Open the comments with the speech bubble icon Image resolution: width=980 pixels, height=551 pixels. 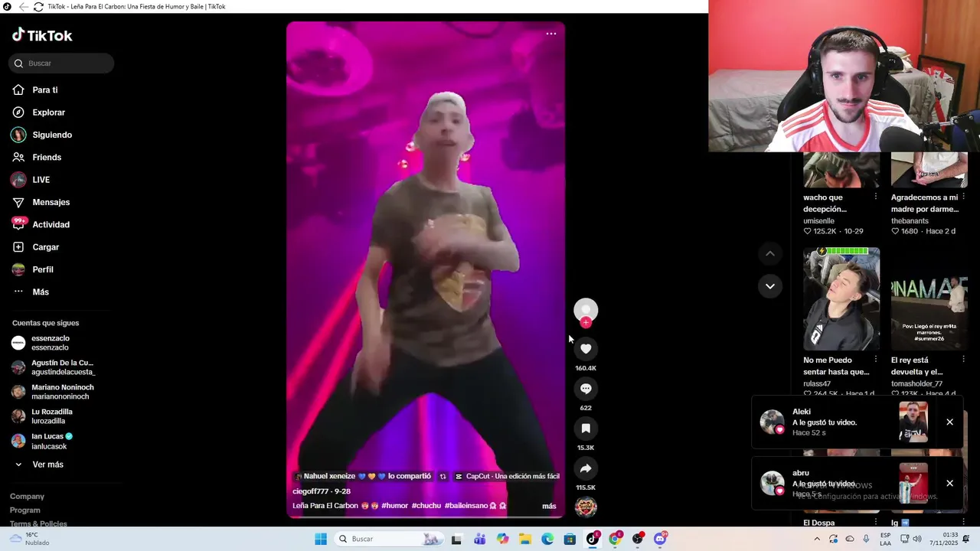point(586,389)
